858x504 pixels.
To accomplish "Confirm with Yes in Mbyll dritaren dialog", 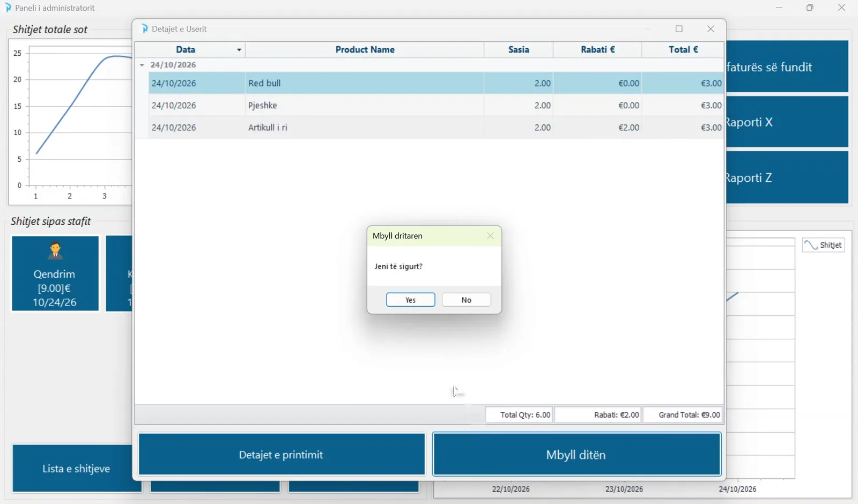I will [410, 300].
